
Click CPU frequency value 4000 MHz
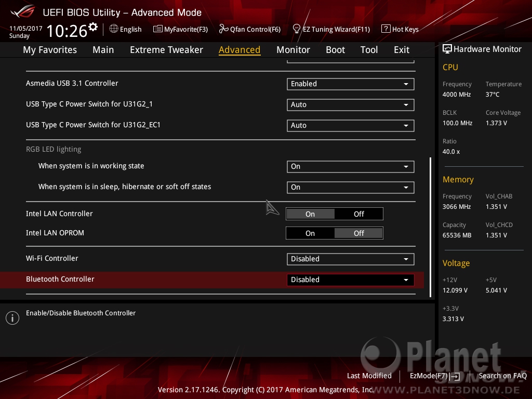point(457,95)
